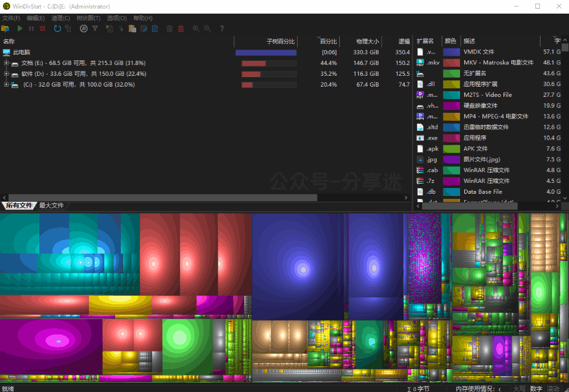Open the help question mark icon
This screenshot has height=392, width=569.
[x=221, y=28]
